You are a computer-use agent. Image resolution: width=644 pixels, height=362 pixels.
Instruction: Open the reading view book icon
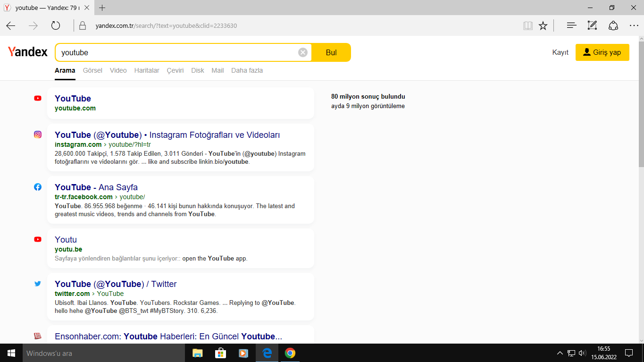pyautogui.click(x=528, y=25)
